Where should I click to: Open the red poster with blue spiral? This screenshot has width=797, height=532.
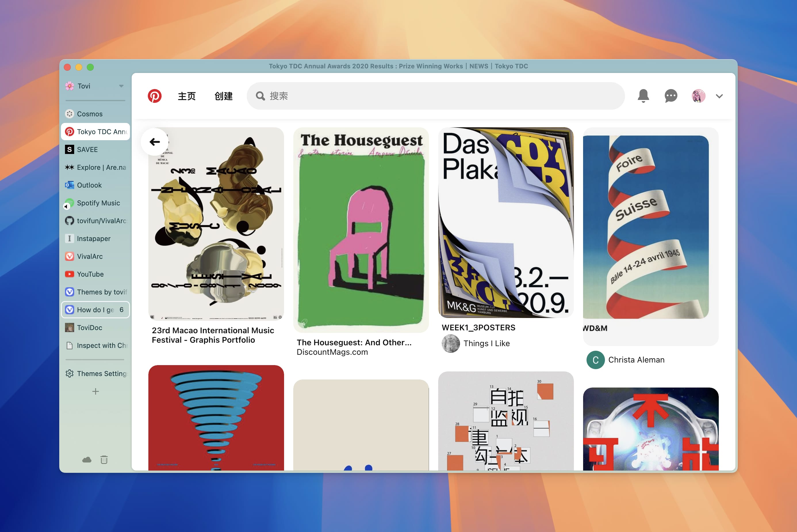pyautogui.click(x=216, y=418)
